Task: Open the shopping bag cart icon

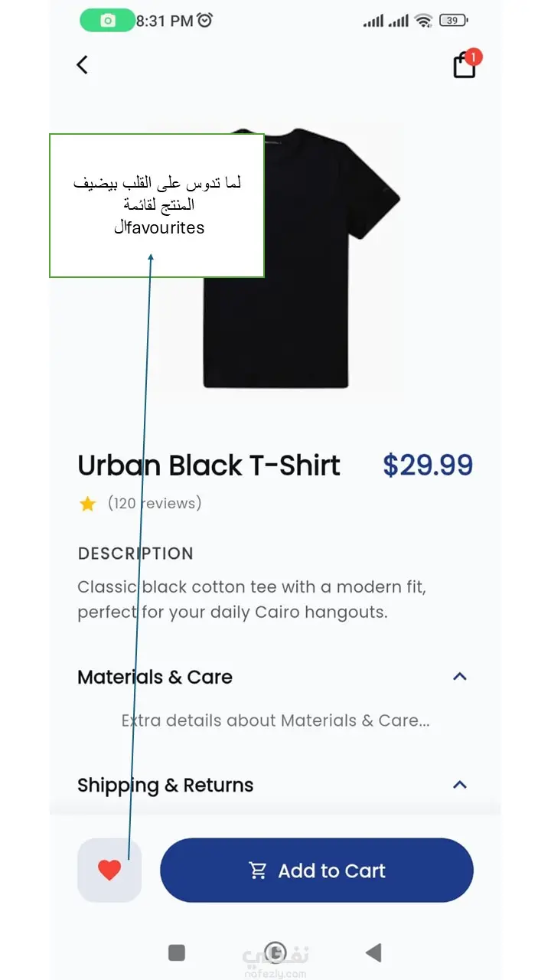Action: pos(465,65)
